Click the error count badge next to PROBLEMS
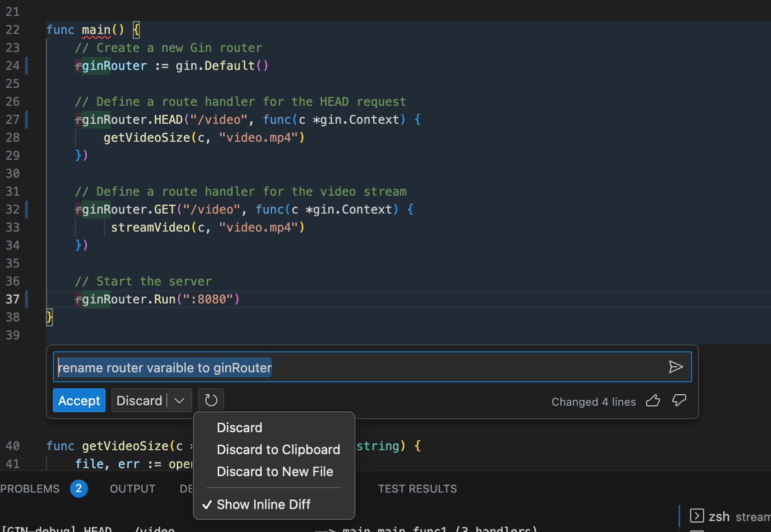 [x=78, y=489]
